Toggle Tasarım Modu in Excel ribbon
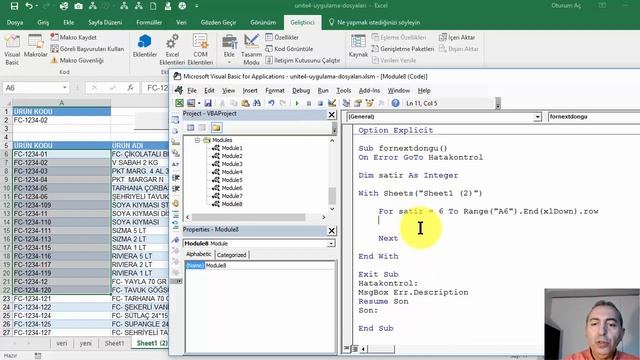 tap(251, 50)
